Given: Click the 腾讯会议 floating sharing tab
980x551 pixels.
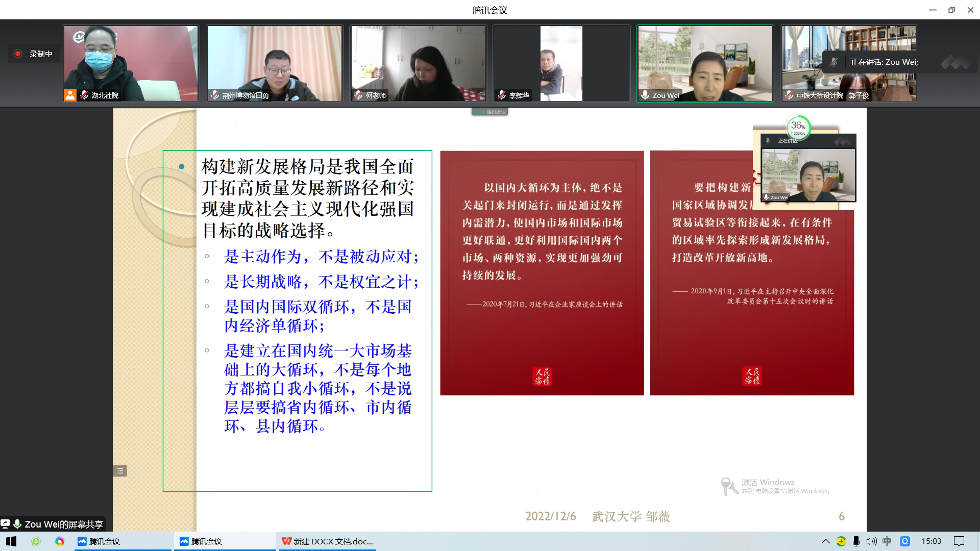Looking at the screenshot, I should [x=489, y=112].
